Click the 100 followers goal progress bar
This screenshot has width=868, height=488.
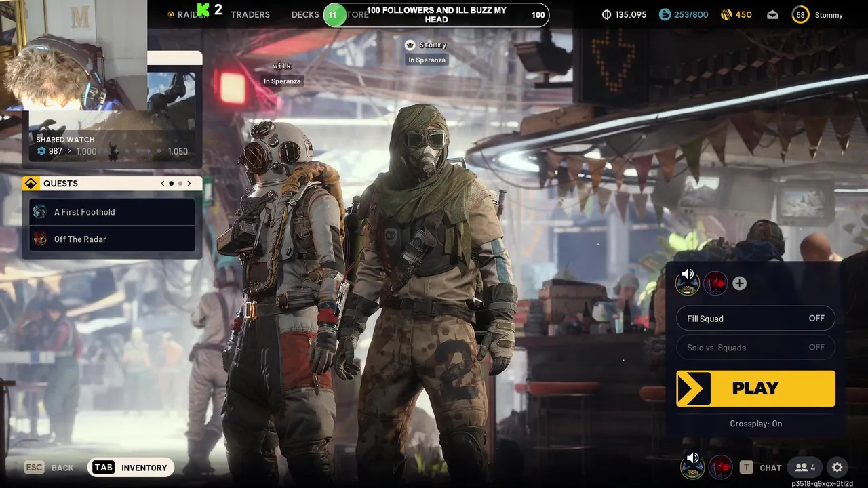tap(437, 15)
